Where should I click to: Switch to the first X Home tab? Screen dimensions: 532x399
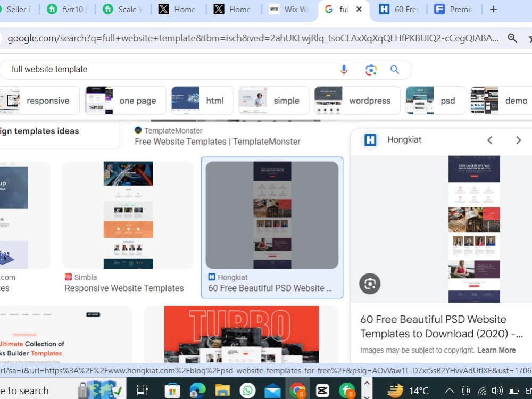tap(178, 9)
